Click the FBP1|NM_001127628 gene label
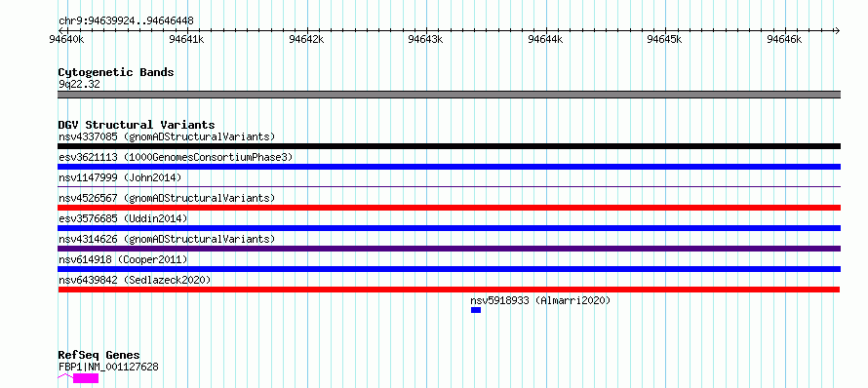Image resolution: width=868 pixels, height=388 pixels. 108,367
